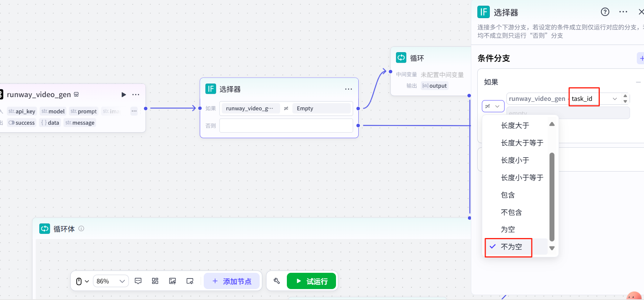Click the 否则 branch empty field

(x=286, y=125)
